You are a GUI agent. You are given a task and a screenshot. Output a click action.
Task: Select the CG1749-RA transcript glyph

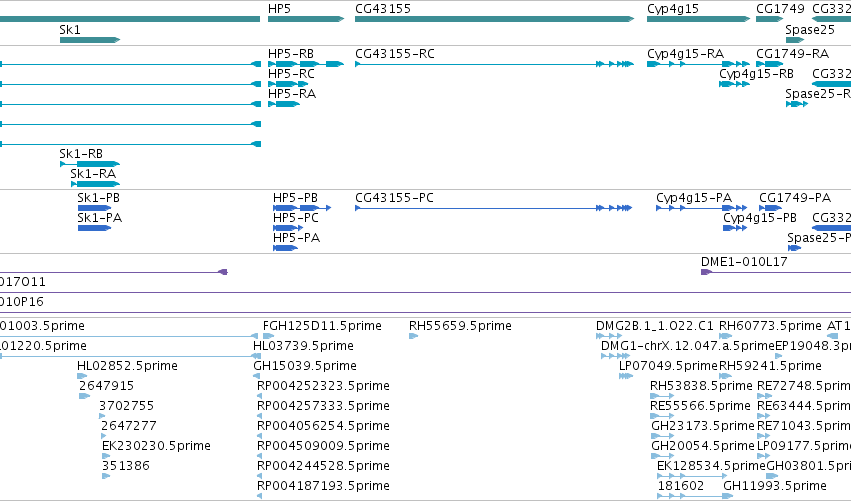tap(770, 64)
